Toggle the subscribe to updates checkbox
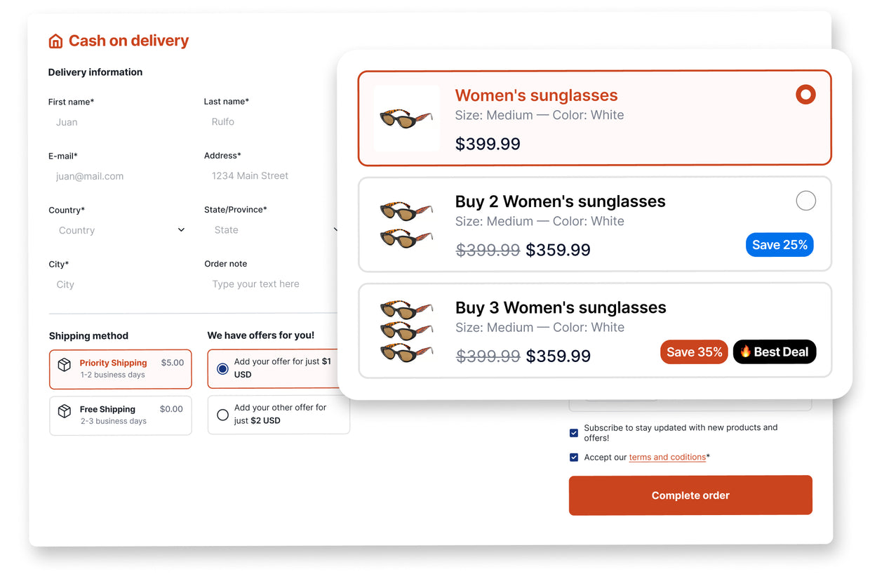The height and width of the screenshot is (588, 870). coord(574,433)
